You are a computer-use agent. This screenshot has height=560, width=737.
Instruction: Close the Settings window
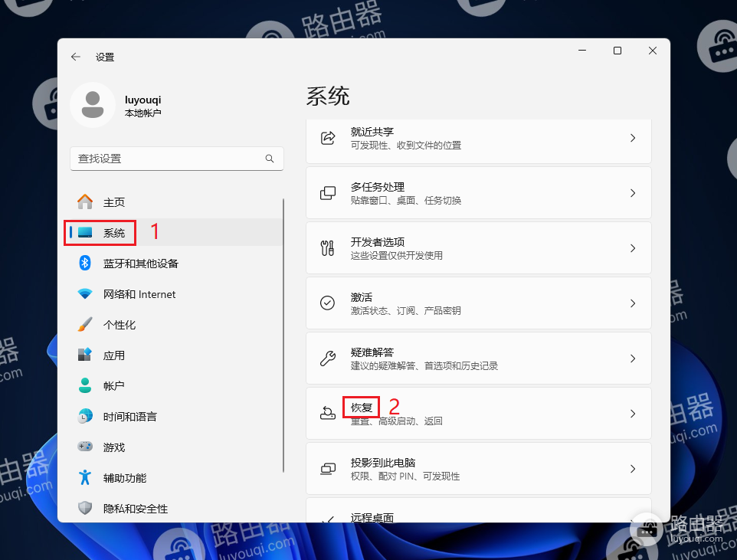653,51
